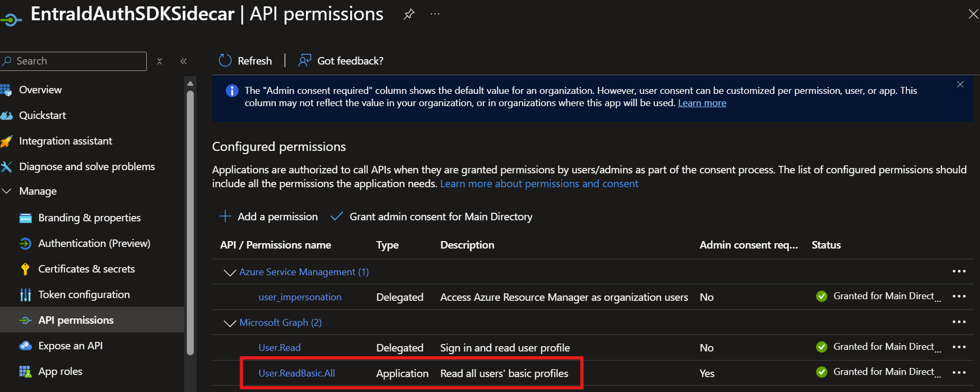Pin the API permissions page
Viewport: 980px width, 392px height.
(x=409, y=14)
